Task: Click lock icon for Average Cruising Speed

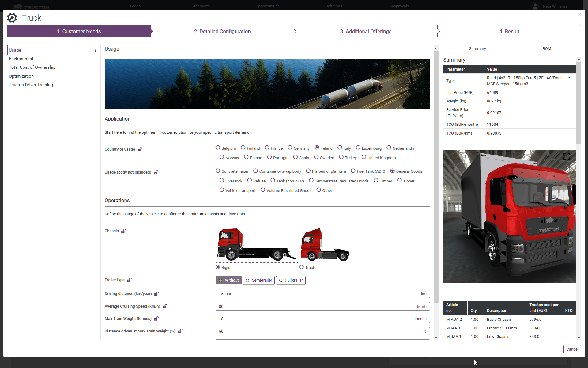Action: (x=165, y=306)
